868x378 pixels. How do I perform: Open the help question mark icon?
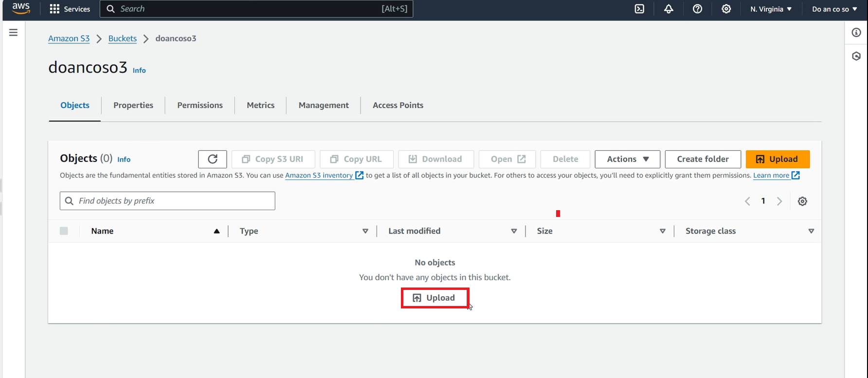[x=697, y=9]
